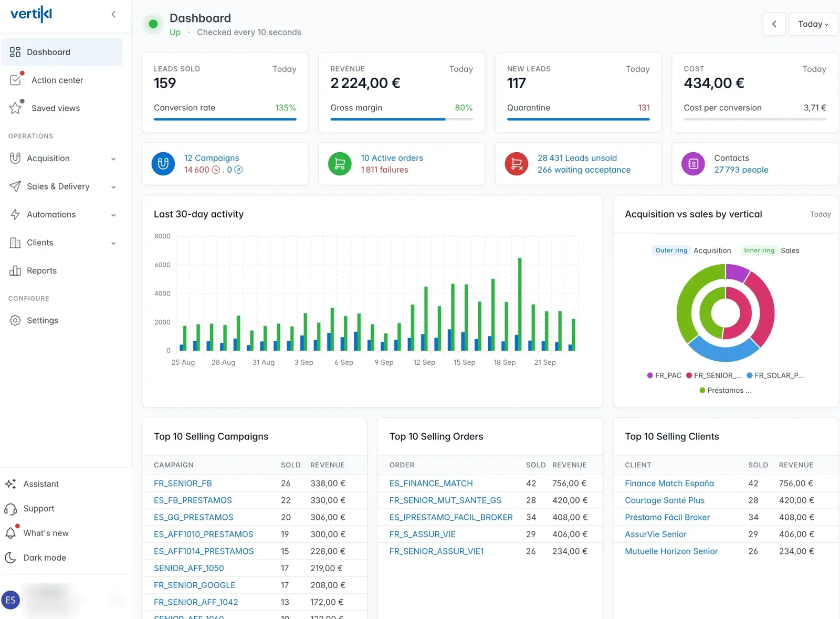The image size is (840, 619).
Task: Open the AssurVie Senior client link
Action: [x=656, y=534]
